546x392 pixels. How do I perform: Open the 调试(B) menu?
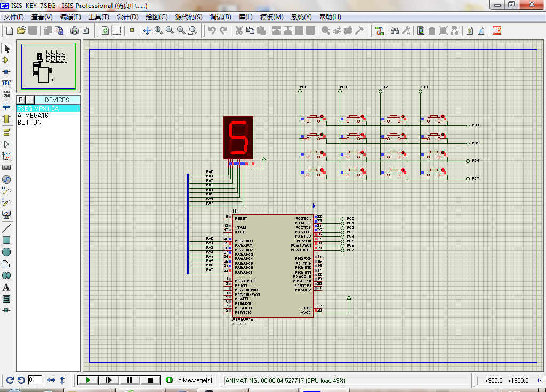tap(220, 17)
